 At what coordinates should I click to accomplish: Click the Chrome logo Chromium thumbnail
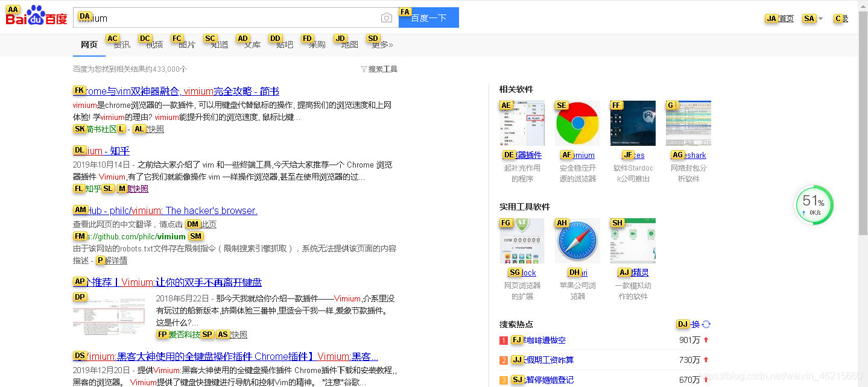coord(577,123)
